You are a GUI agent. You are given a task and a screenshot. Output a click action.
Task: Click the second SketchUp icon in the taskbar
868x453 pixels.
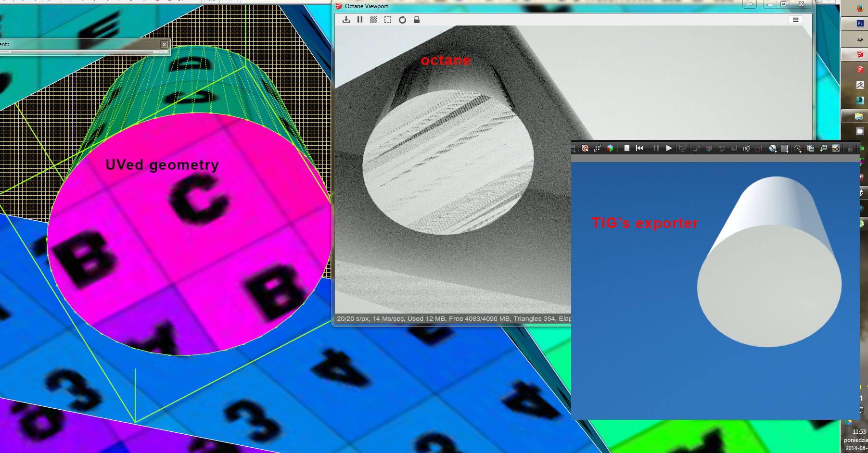(860, 70)
